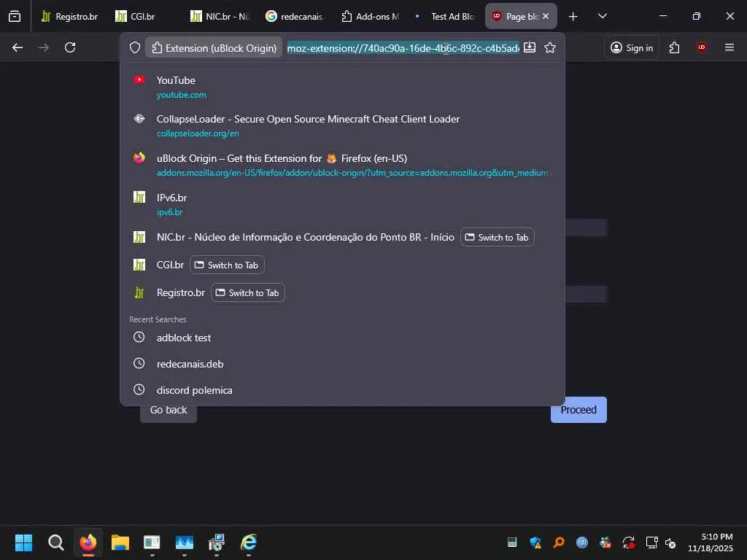Expand the list all tabs chevron

point(602,16)
